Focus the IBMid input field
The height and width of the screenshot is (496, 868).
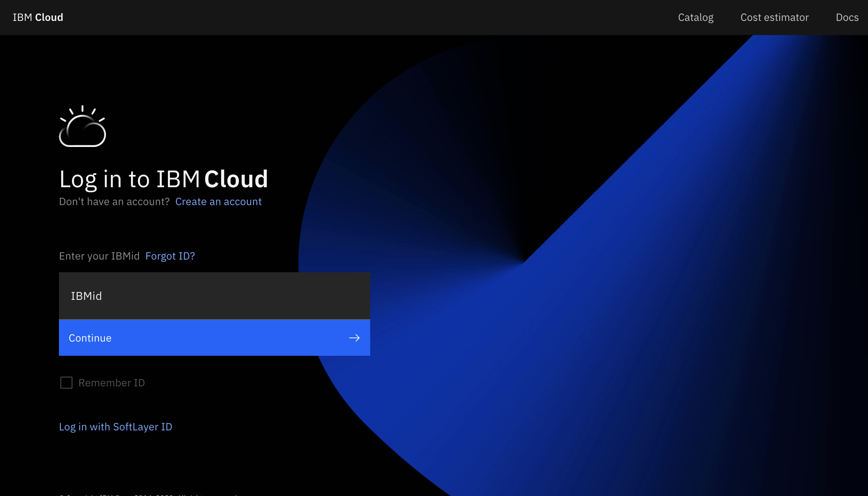[214, 296]
